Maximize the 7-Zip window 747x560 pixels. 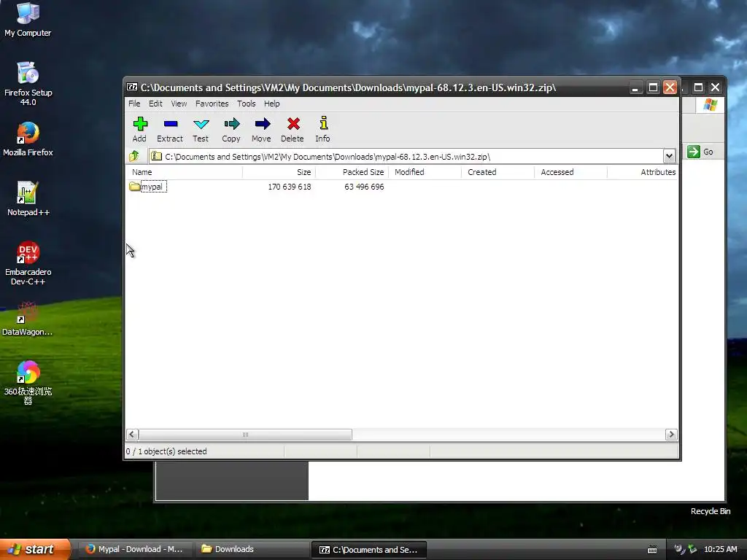pos(653,87)
